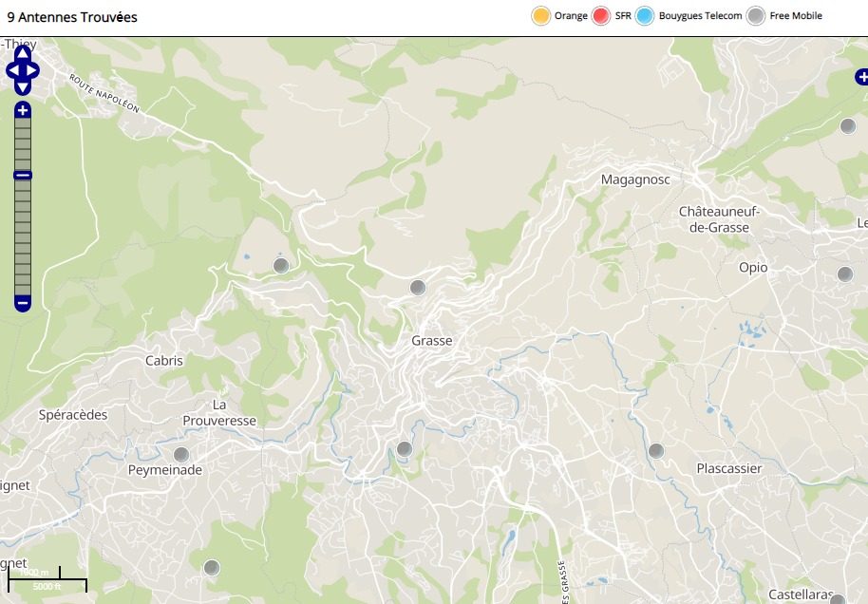Pan the map right with arrow

point(34,70)
